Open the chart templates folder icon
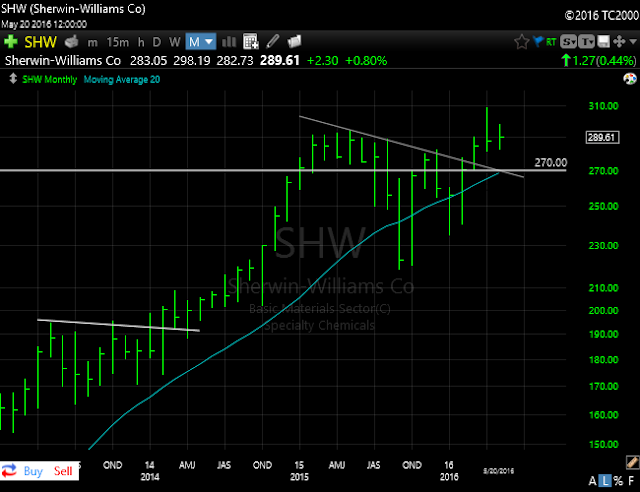 (x=294, y=41)
